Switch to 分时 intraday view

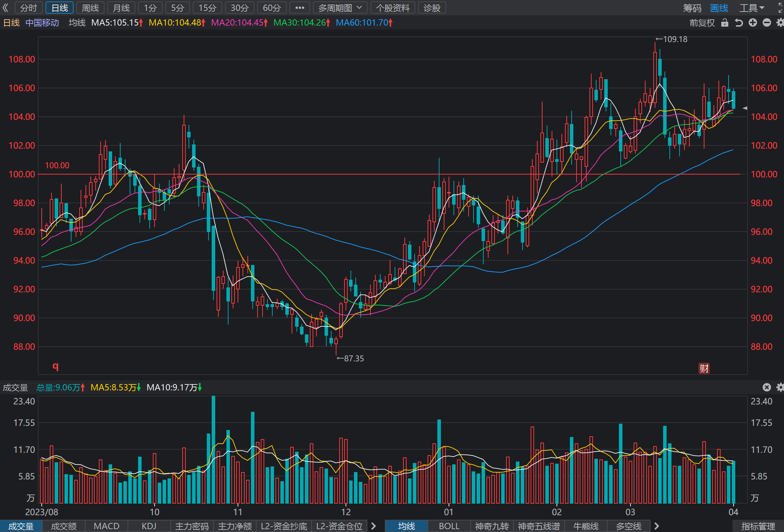coord(29,8)
